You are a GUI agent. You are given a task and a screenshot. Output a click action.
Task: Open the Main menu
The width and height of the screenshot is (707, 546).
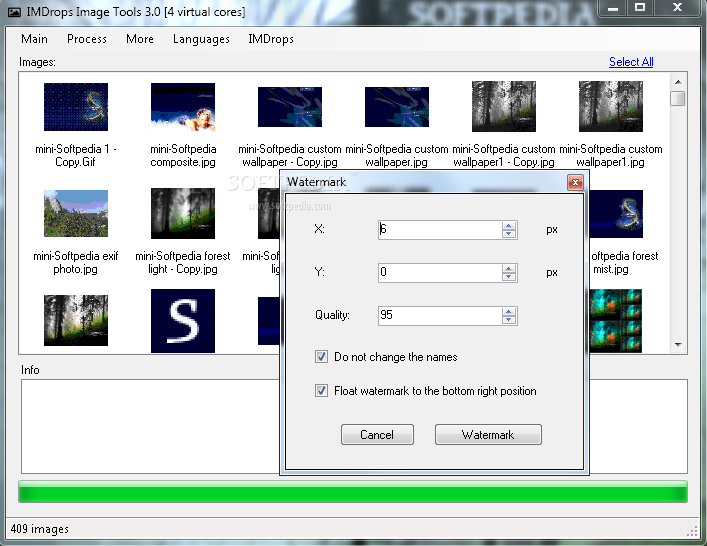pos(34,39)
